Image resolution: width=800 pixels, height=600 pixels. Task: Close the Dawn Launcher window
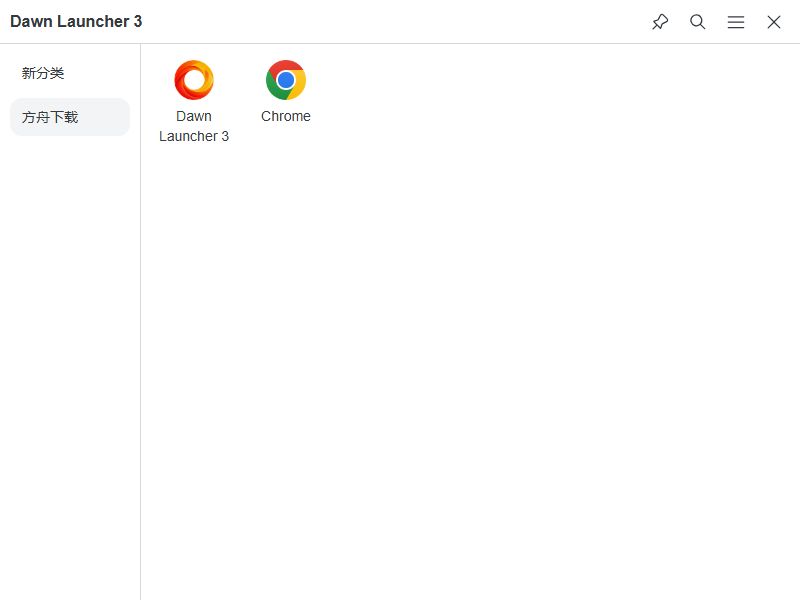(774, 22)
